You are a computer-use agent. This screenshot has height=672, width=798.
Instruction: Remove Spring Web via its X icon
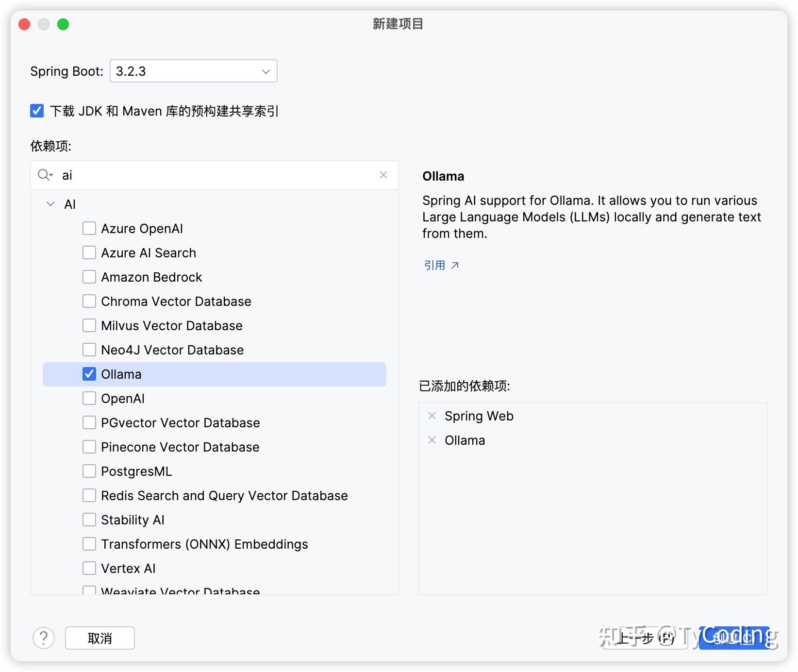(x=432, y=416)
